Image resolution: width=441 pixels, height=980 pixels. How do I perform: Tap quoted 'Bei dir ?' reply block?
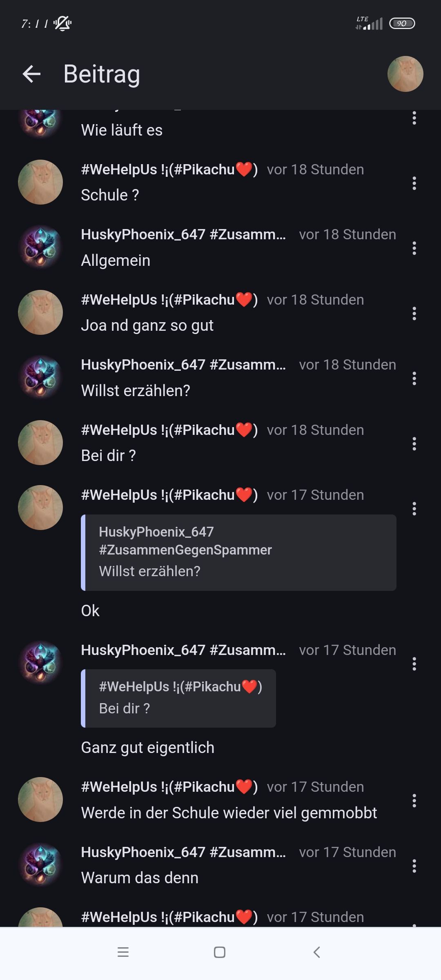tap(178, 698)
